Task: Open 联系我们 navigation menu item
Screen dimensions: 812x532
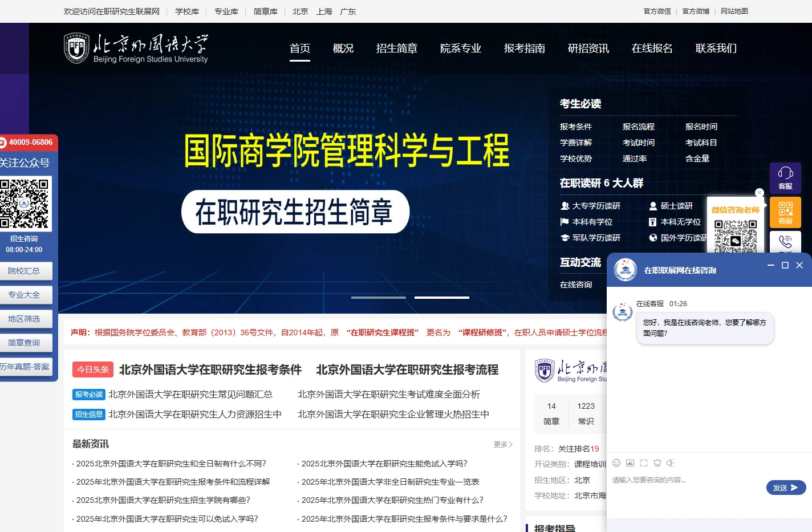Action: pos(716,48)
